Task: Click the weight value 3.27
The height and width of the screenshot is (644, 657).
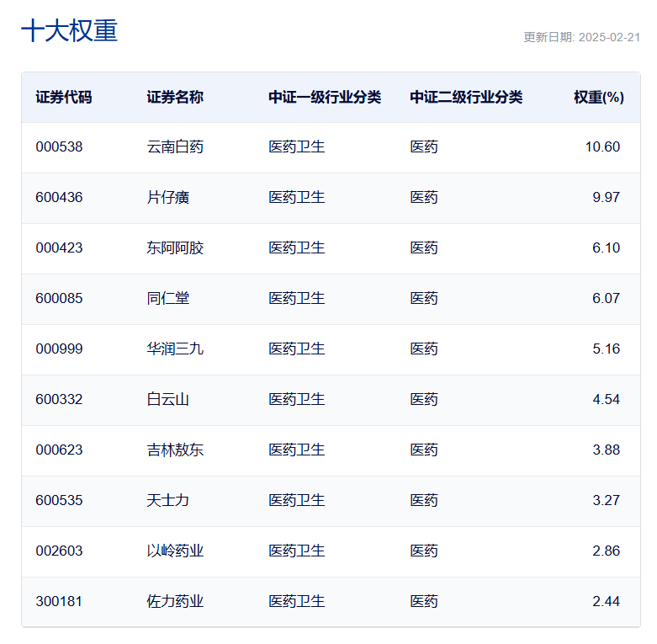Action: coord(606,501)
